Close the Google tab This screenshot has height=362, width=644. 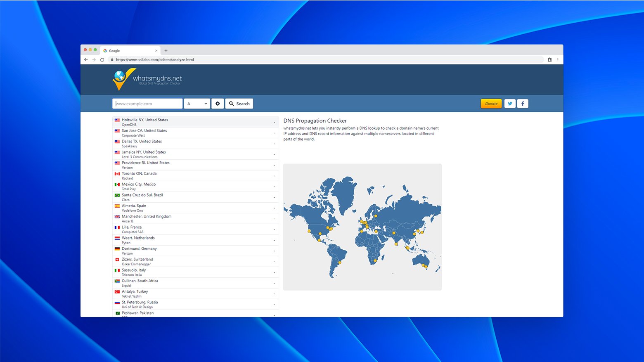pyautogui.click(x=156, y=51)
